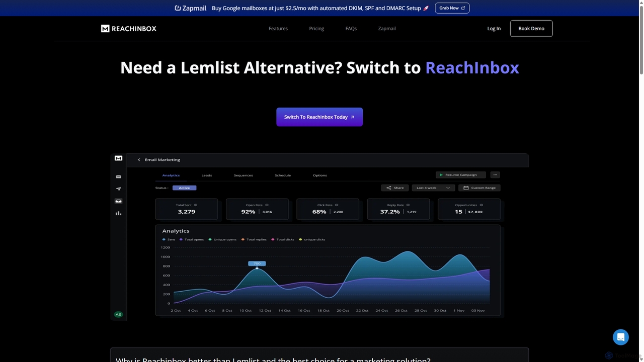
Task: Click the Log In link
Action: 494,29
